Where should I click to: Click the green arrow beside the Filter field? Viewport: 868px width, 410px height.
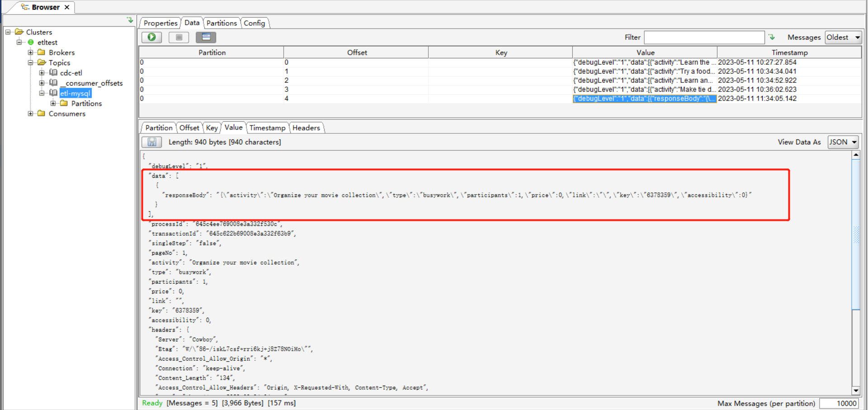tap(772, 37)
